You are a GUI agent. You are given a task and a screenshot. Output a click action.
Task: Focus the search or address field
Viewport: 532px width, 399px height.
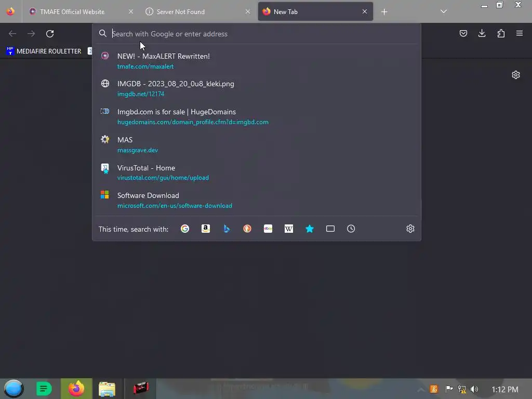257,34
